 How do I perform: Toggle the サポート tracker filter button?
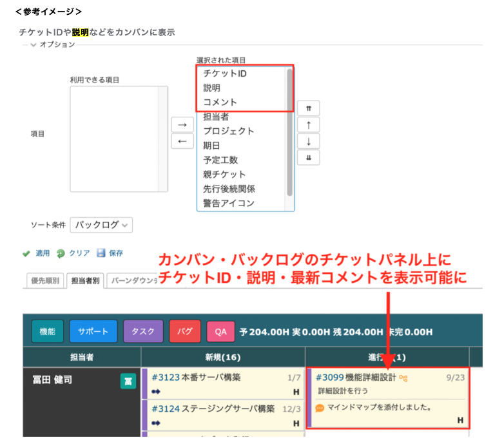click(93, 332)
